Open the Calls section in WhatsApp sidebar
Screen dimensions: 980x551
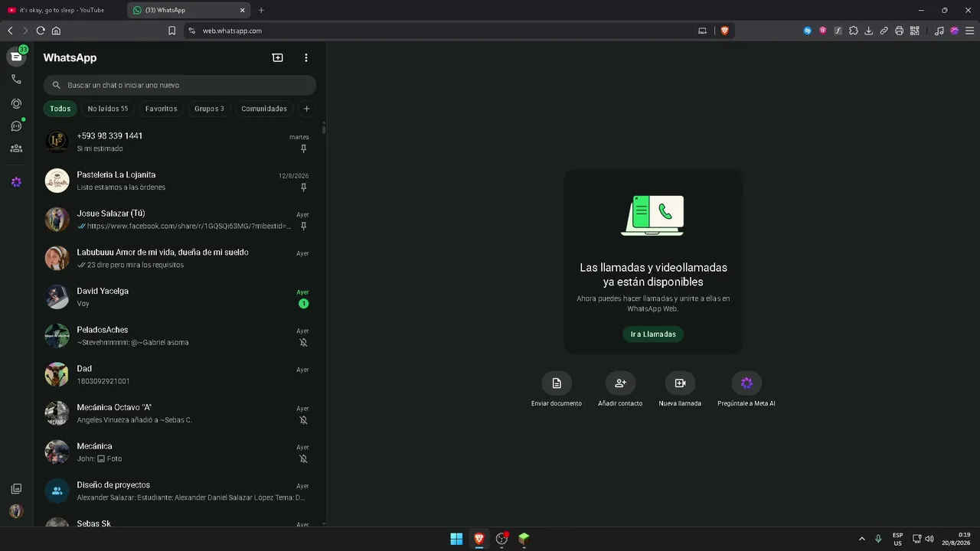click(16, 80)
